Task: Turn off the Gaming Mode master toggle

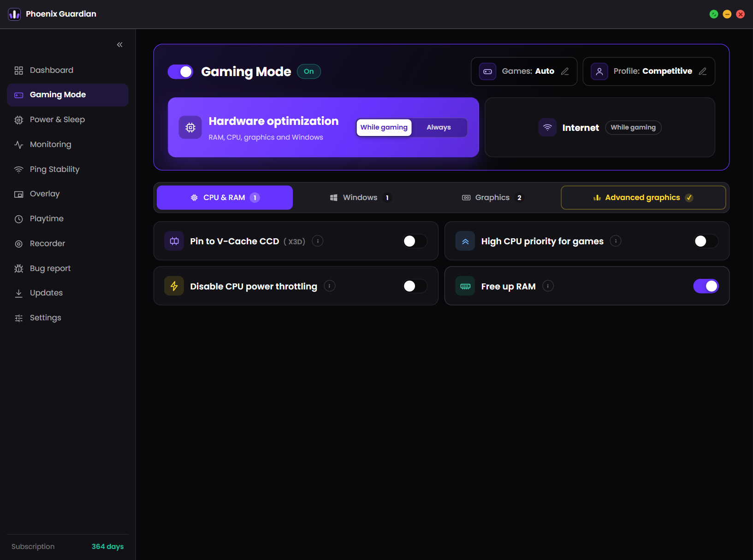Action: pyautogui.click(x=180, y=72)
